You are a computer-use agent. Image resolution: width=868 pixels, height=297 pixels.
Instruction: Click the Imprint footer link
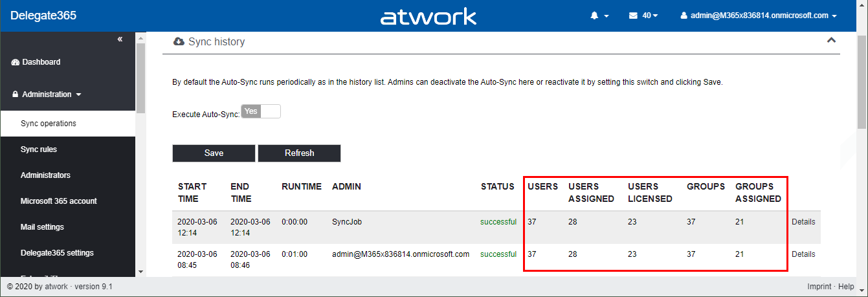819,287
